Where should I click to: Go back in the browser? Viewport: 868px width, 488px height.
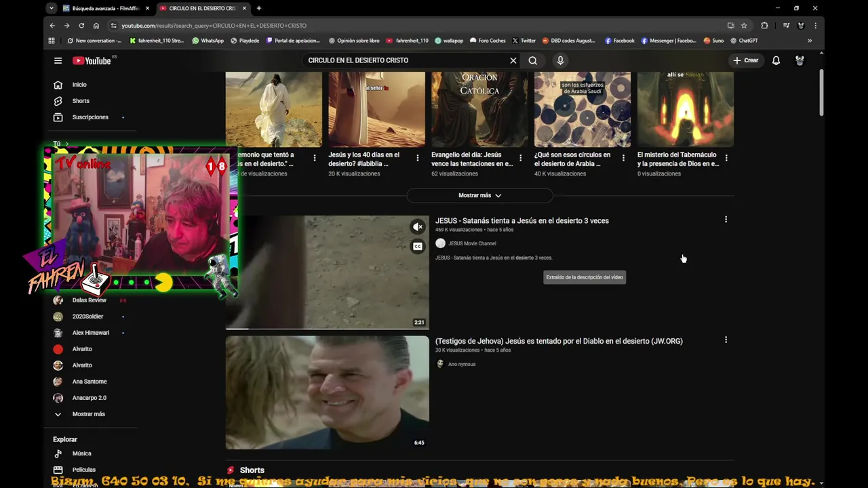coord(52,25)
